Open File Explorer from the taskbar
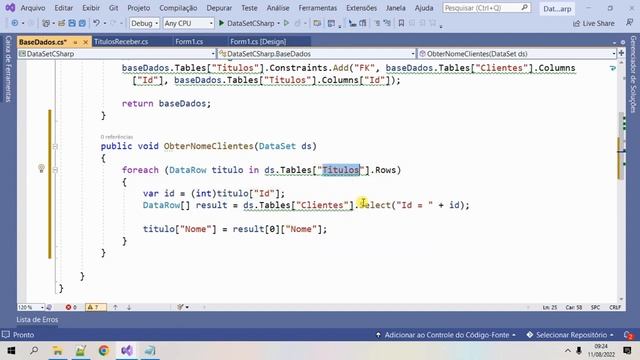640x360 pixels. (58, 350)
